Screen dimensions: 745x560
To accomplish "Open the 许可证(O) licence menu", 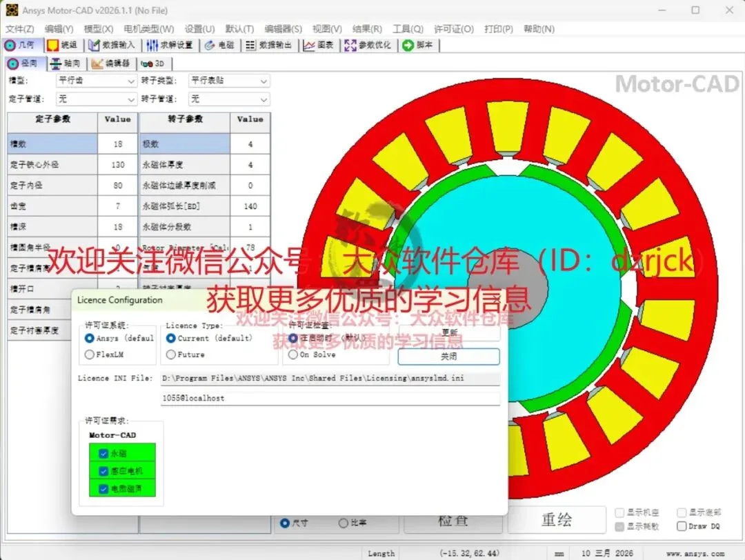I will click(454, 29).
